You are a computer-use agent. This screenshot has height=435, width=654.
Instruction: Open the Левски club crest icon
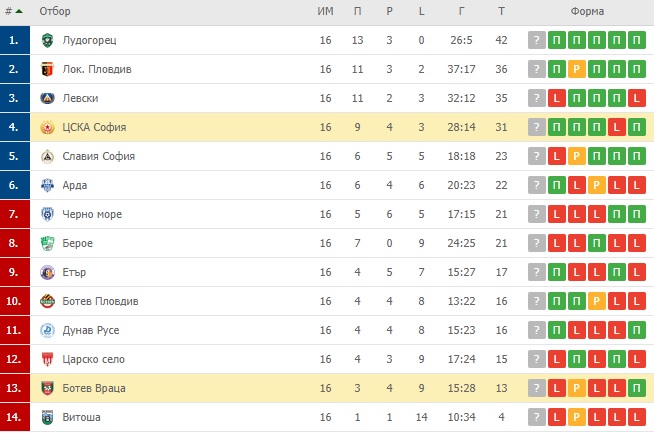48,98
